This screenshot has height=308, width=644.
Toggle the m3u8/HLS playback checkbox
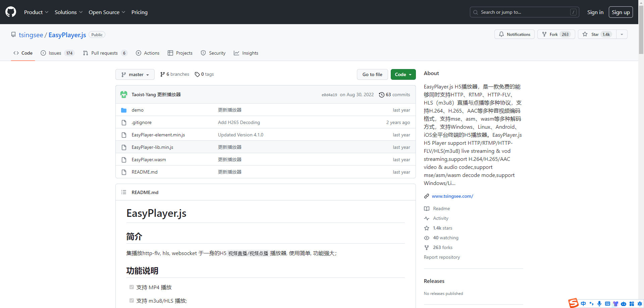131,300
